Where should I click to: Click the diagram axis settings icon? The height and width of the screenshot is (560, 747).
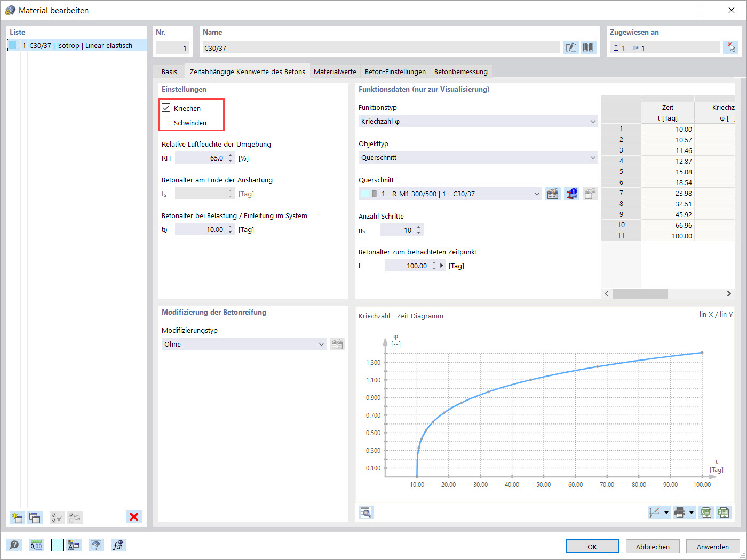[x=655, y=513]
